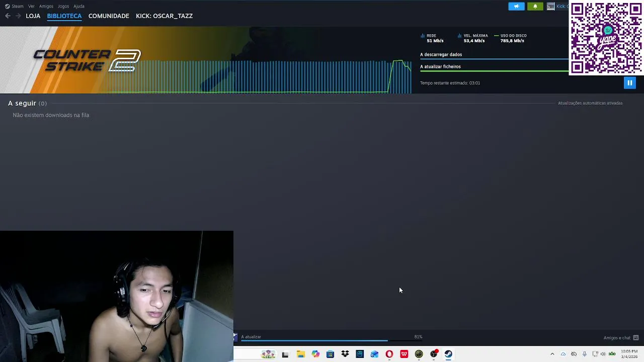The width and height of the screenshot is (644, 362).
Task: Click the REDE network speed stat
Action: click(432, 38)
